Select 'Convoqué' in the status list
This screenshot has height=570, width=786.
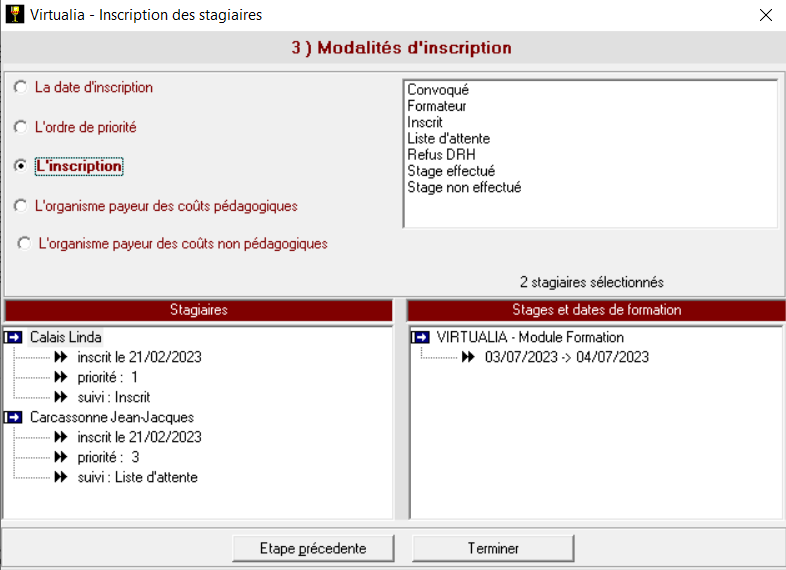(438, 90)
